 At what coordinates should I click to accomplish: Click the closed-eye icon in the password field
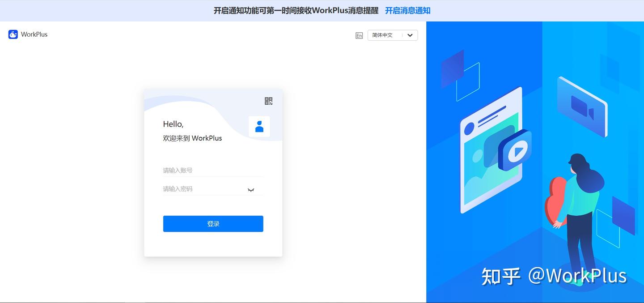(x=250, y=189)
